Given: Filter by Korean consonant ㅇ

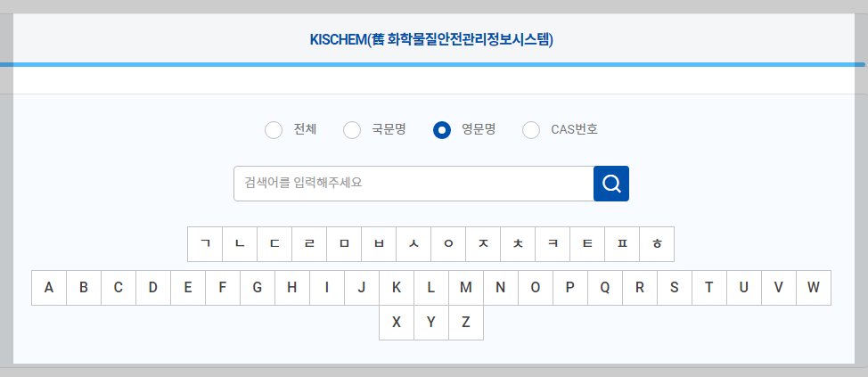Looking at the screenshot, I should tap(448, 243).
